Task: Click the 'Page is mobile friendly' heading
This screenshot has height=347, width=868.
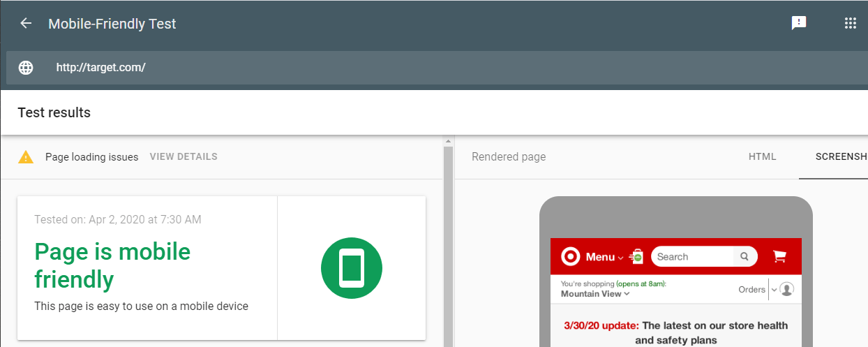Action: pyautogui.click(x=112, y=265)
